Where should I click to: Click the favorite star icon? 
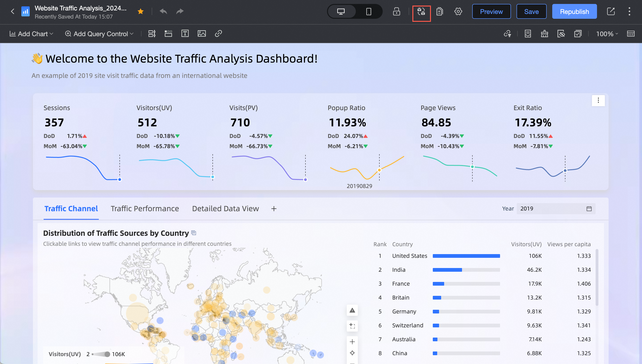point(141,12)
